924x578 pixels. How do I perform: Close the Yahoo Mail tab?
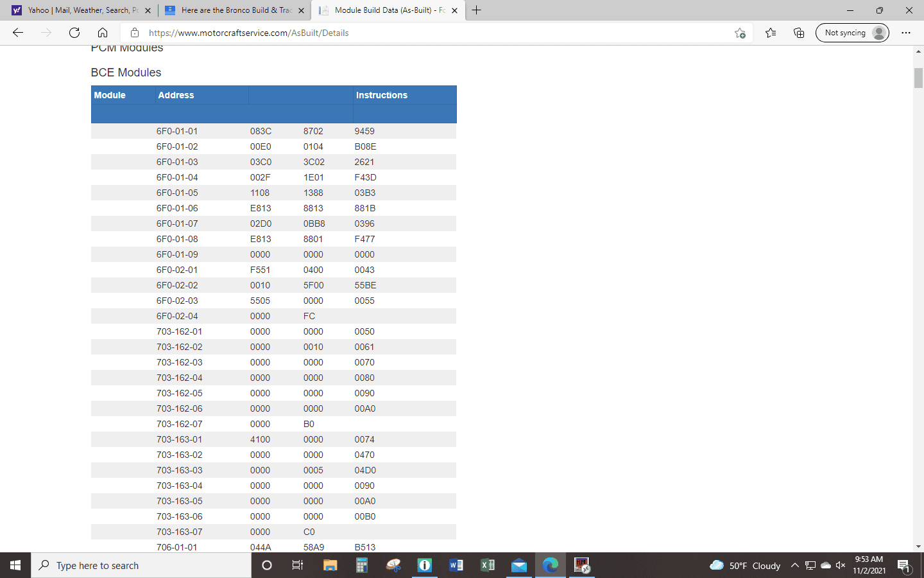(x=148, y=10)
